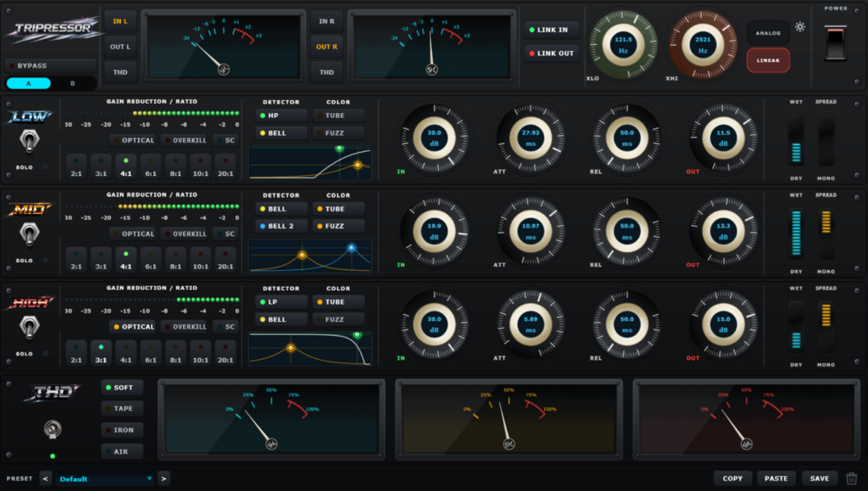The image size is (868, 491).
Task: Enable TUBE color on LOW band
Action: point(339,116)
